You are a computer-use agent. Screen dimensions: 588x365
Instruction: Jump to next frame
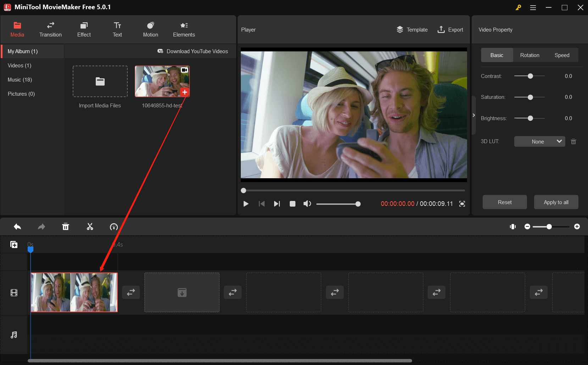click(x=277, y=204)
